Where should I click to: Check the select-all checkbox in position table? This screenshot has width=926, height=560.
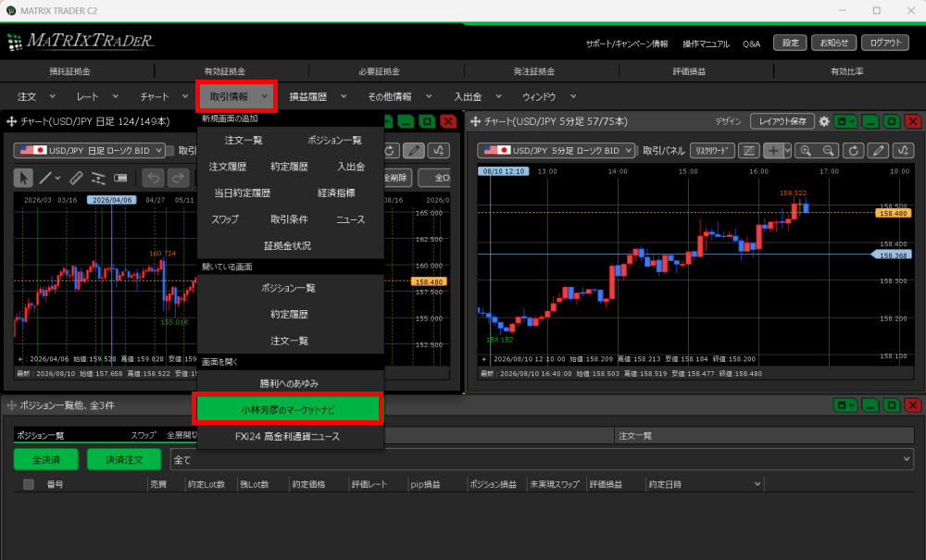coord(29,484)
